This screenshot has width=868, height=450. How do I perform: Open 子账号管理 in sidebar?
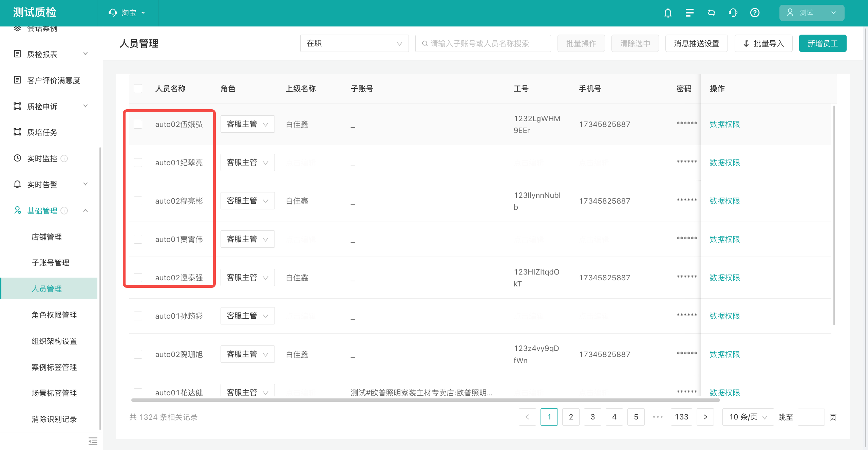51,263
